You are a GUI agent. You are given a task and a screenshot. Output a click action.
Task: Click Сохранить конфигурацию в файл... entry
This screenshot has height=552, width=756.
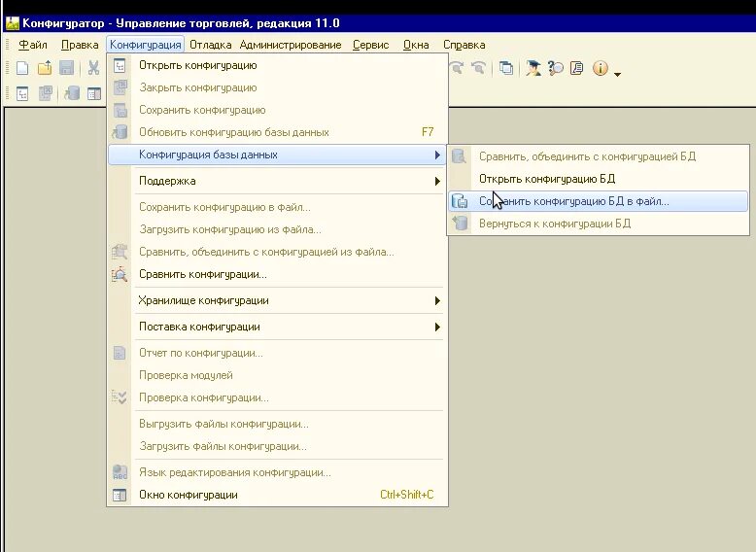click(277, 207)
